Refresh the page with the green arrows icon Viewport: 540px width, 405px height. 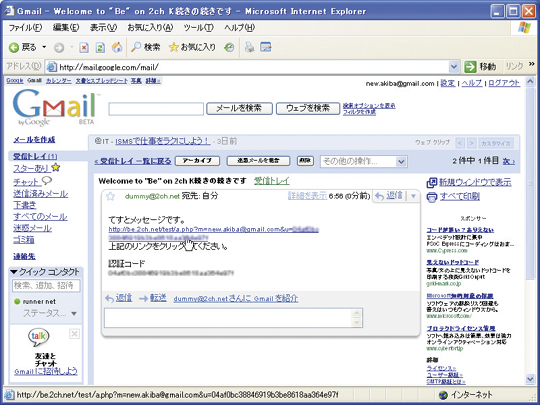pyautogui.click(x=100, y=48)
